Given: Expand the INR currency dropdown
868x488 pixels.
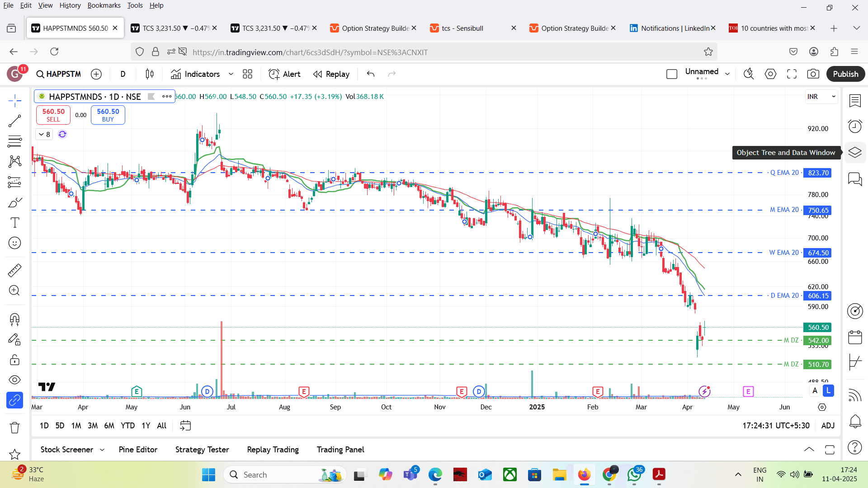Looking at the screenshot, I should coord(822,97).
